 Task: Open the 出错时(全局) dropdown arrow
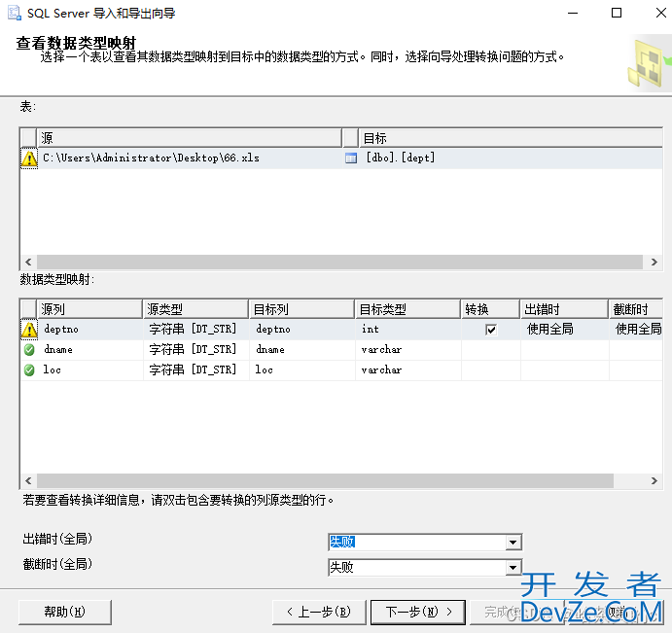[513, 543]
